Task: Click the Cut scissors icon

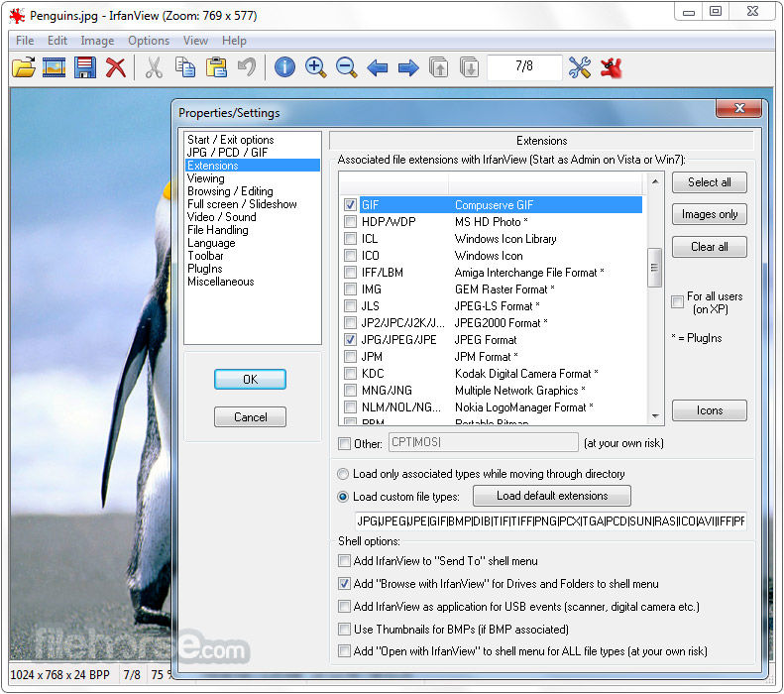Action: coord(154,67)
